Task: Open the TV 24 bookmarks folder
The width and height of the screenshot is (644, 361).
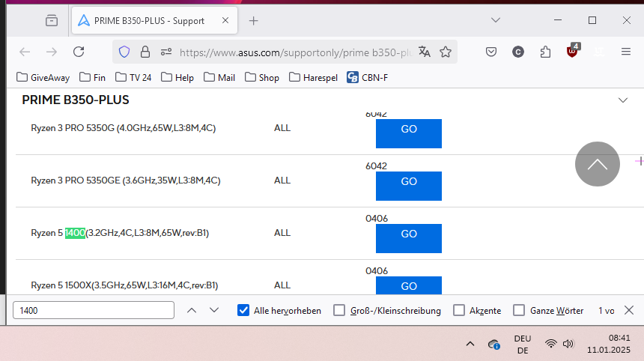Action: coord(133,77)
